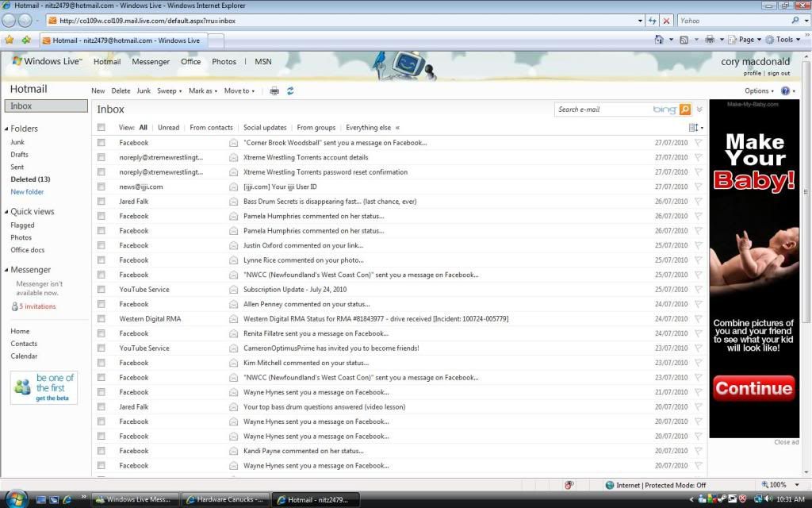Open the reading pane layout icon

pos(693,128)
